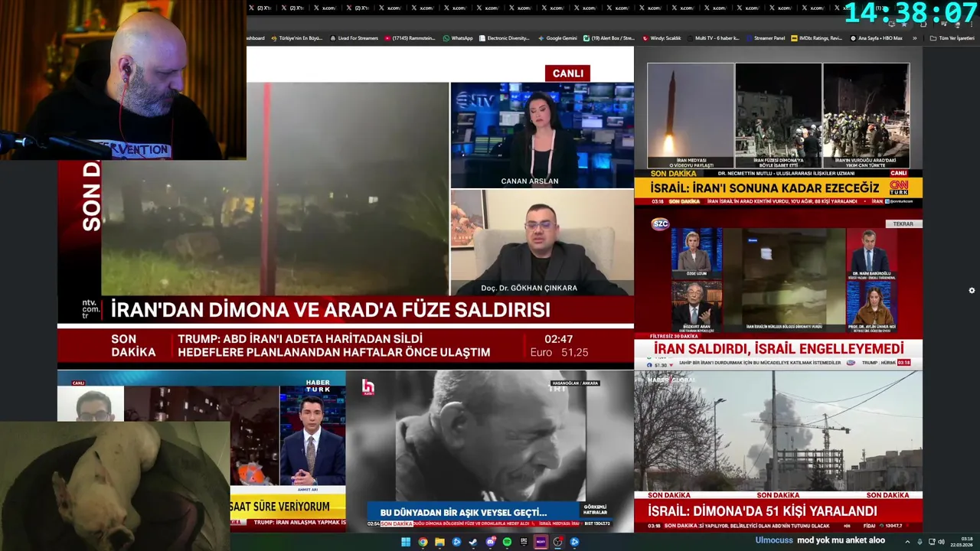The height and width of the screenshot is (551, 980).
Task: Select the NTV live stream tile
Action: (345, 207)
